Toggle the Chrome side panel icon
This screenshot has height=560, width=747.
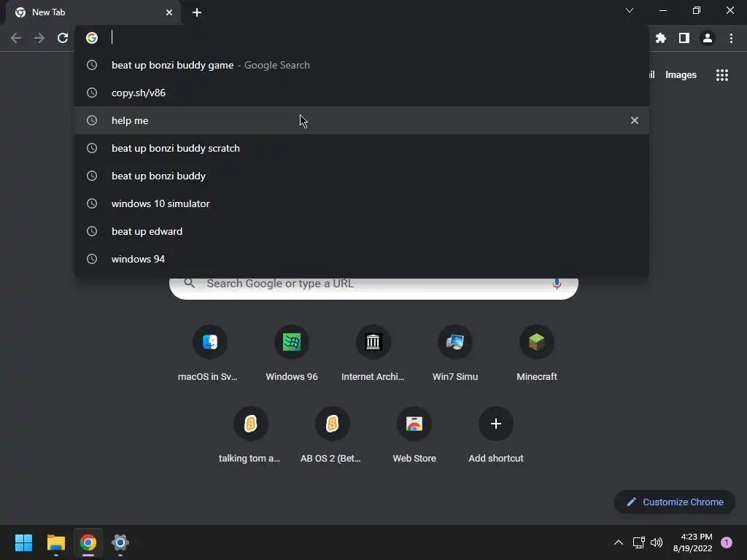coord(684,38)
